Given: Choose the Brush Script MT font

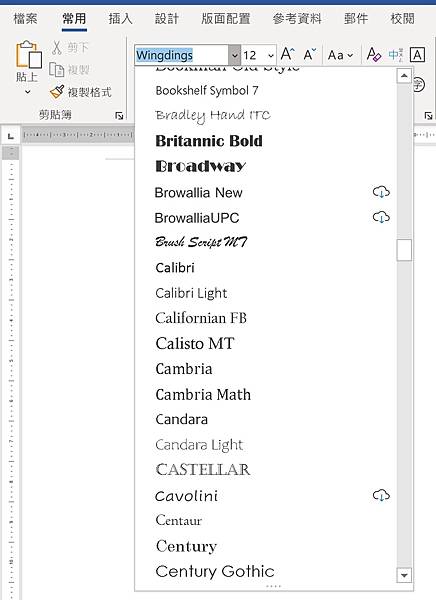Looking at the screenshot, I should [x=266, y=242].
